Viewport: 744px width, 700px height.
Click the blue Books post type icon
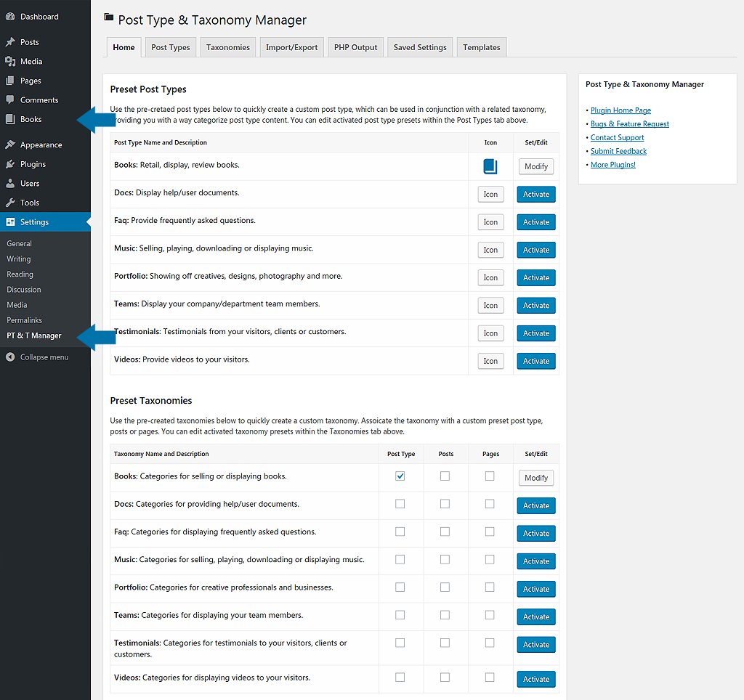(490, 167)
